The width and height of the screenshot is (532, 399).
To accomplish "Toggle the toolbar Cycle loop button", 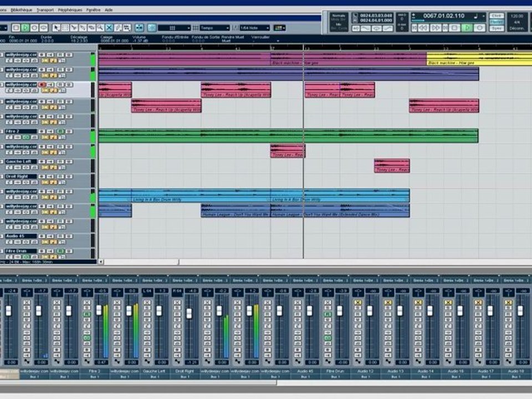I will click(43, 28).
